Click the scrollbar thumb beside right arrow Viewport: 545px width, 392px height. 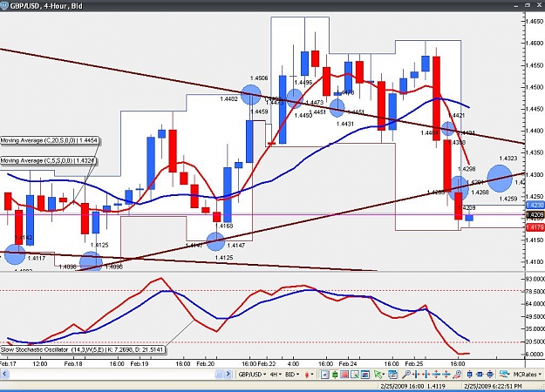[219, 375]
